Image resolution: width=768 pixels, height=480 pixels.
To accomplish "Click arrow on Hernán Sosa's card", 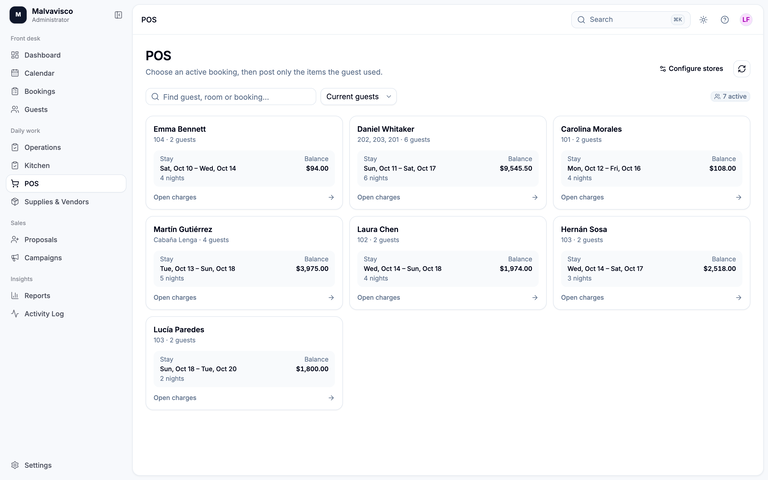I will (x=739, y=297).
